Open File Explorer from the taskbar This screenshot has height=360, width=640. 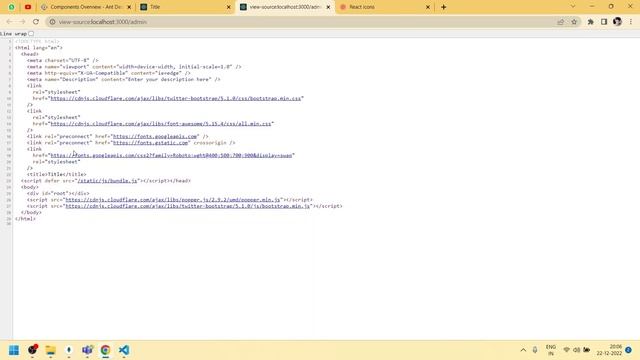tap(51, 350)
